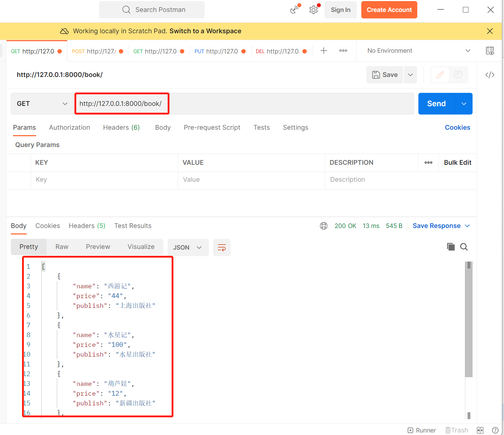Open the tab options three-dots menu
This screenshot has width=504, height=435.
click(x=343, y=51)
